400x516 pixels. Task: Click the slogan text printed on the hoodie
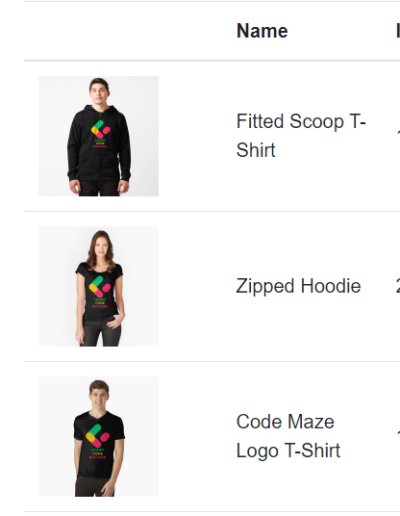[x=100, y=143]
